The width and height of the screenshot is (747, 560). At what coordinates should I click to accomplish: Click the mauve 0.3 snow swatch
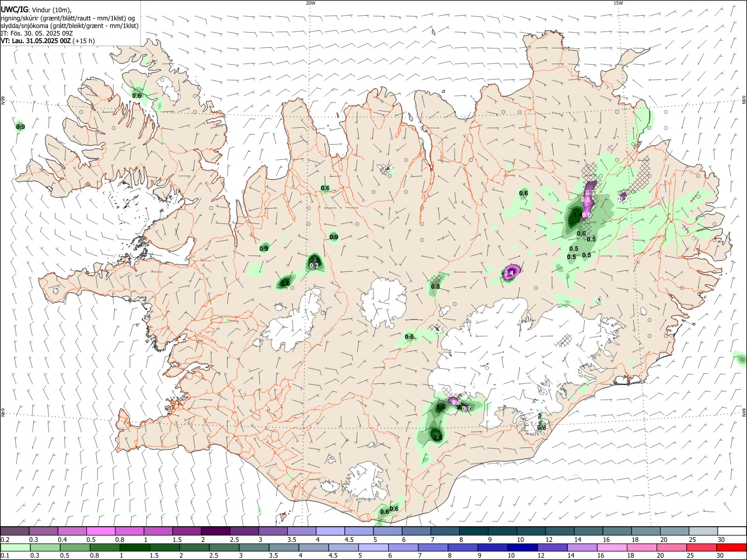point(43,531)
